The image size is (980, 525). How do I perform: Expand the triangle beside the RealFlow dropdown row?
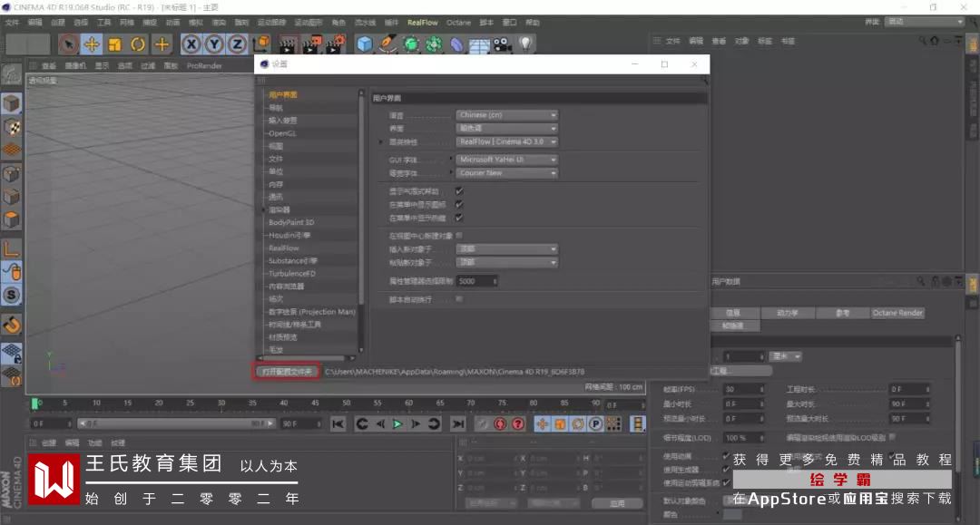tap(380, 141)
